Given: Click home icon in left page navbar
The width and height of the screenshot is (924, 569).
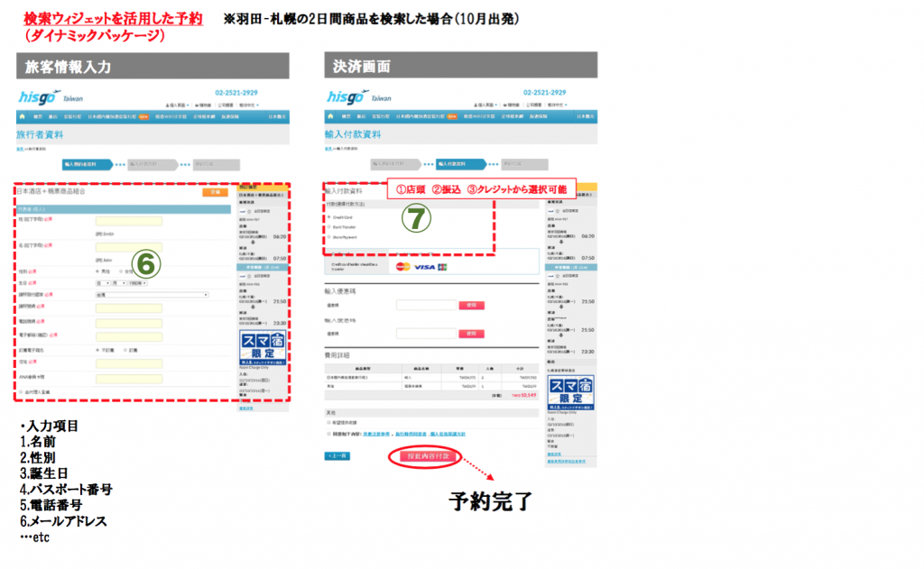Looking at the screenshot, I should click(24, 116).
